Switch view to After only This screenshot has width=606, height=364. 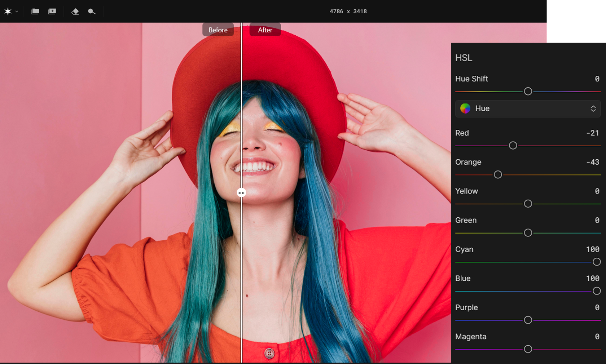click(265, 30)
